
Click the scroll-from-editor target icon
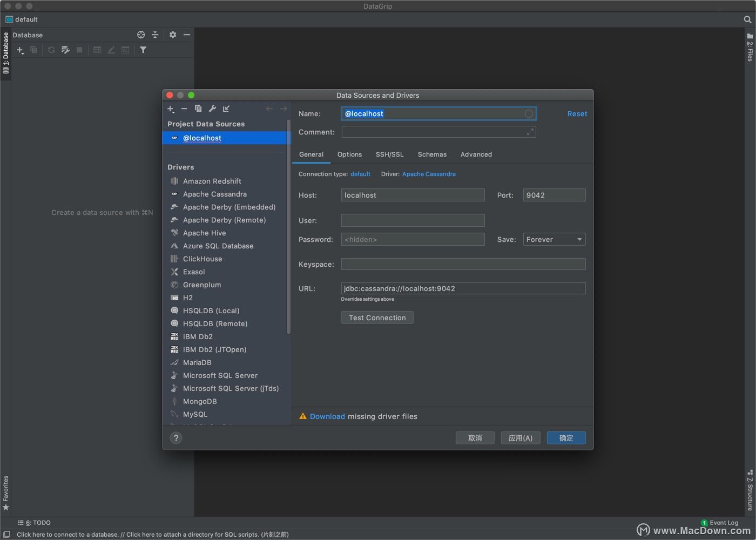(141, 35)
